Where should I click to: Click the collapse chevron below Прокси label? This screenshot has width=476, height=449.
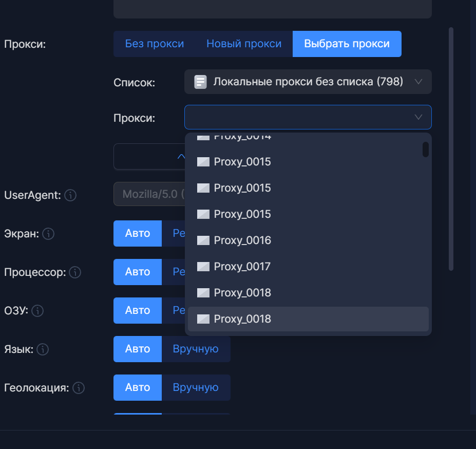(181, 156)
